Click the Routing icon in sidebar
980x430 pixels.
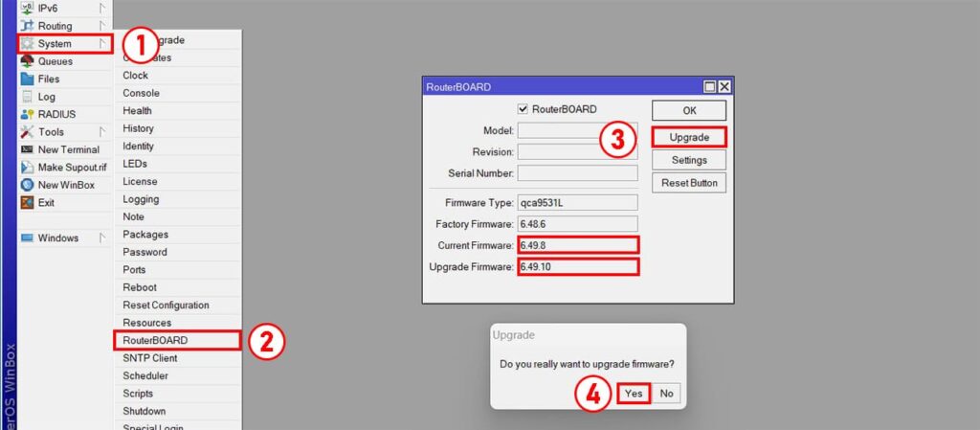pyautogui.click(x=27, y=26)
